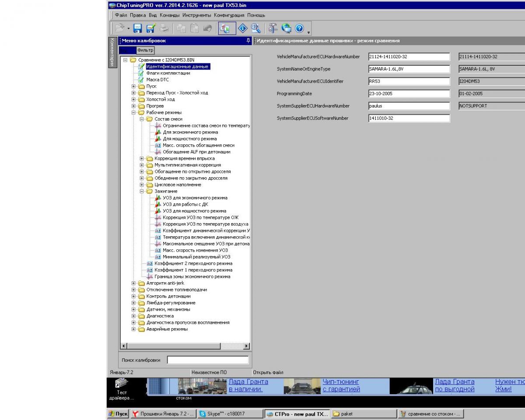Screen dimensions: 525x420
Task: Click the Paste clipboard toolbar icon
Action: (x=194, y=28)
